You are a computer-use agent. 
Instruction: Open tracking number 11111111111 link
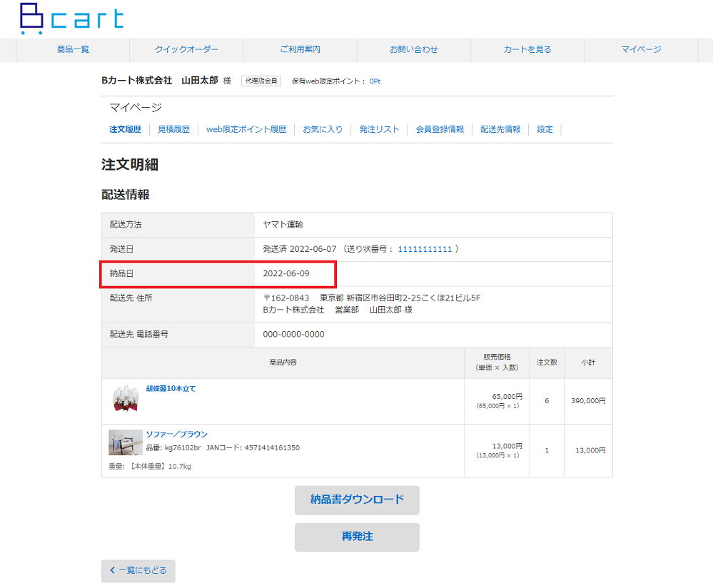point(425,249)
